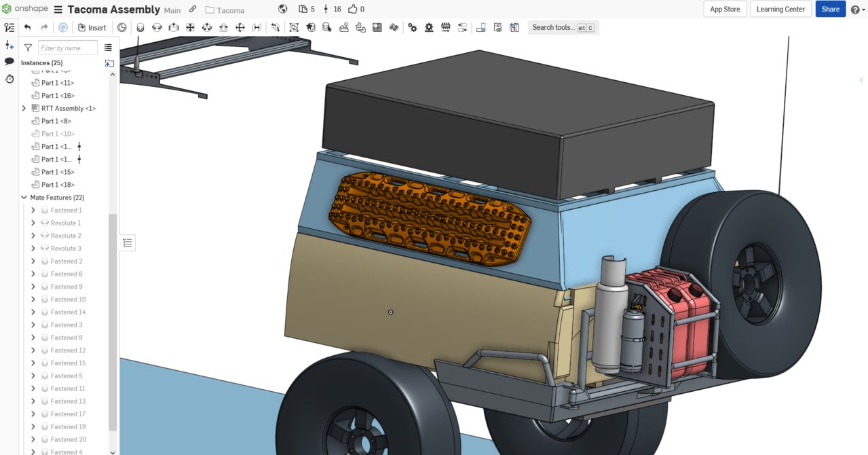Click the Search tools box

563,27
